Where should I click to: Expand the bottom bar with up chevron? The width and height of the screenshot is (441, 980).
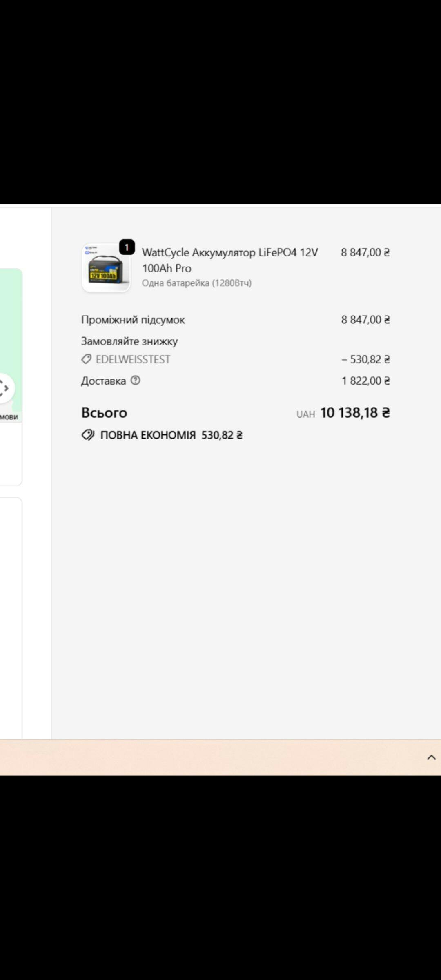(431, 757)
